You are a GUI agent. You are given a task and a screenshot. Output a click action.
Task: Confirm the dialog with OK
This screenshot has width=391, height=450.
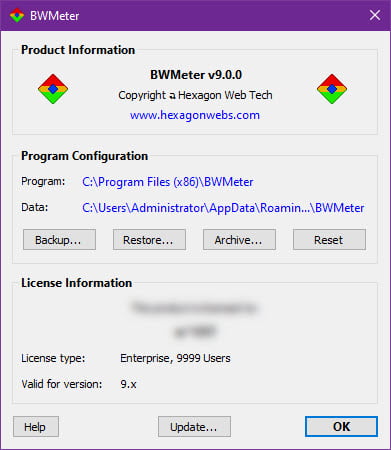coord(341,426)
